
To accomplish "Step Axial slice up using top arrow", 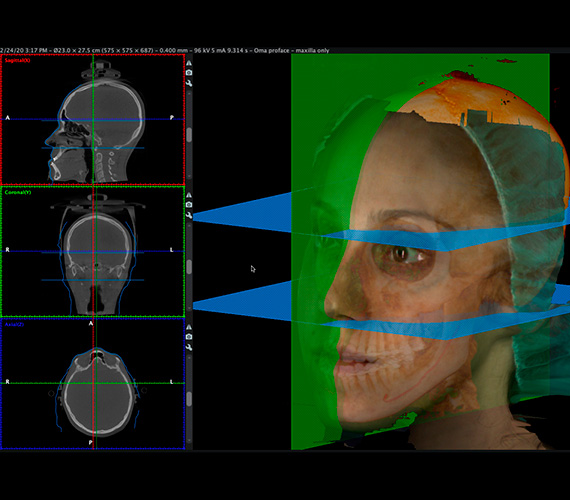I will (189, 357).
